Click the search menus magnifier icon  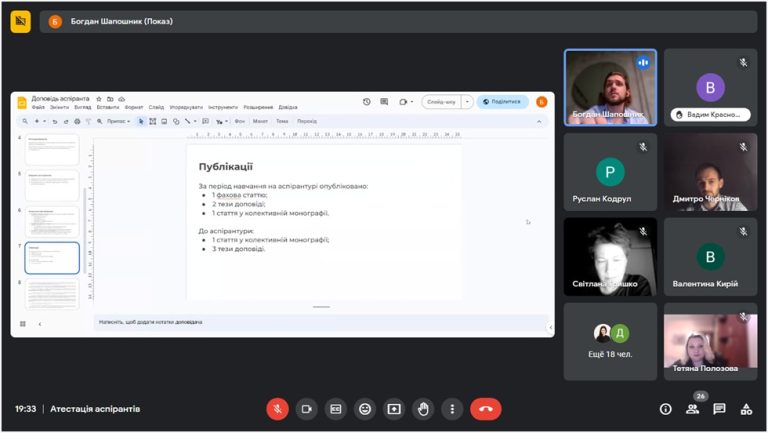pyautogui.click(x=25, y=121)
